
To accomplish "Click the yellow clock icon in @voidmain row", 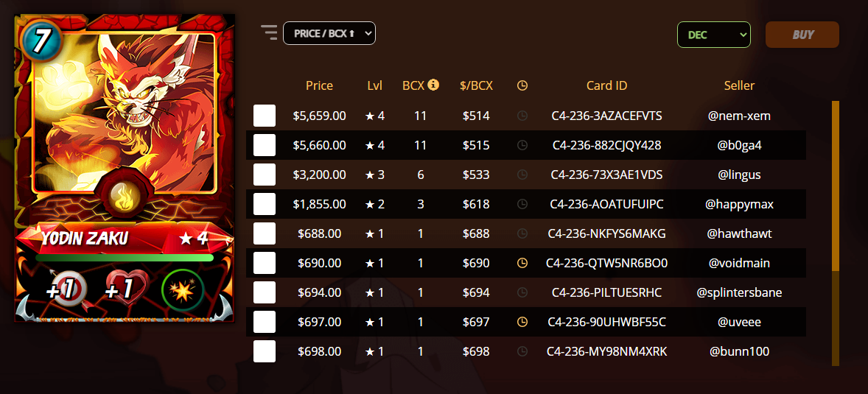I will [522, 263].
